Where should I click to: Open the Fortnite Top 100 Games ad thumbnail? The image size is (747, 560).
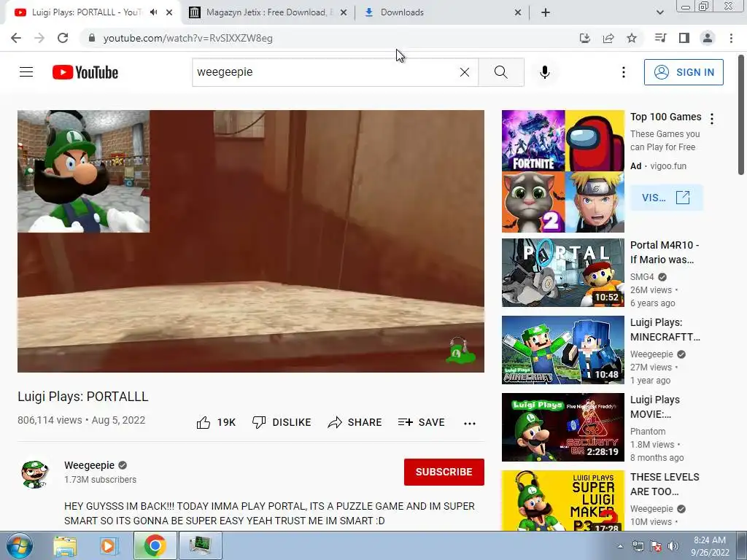pos(563,171)
